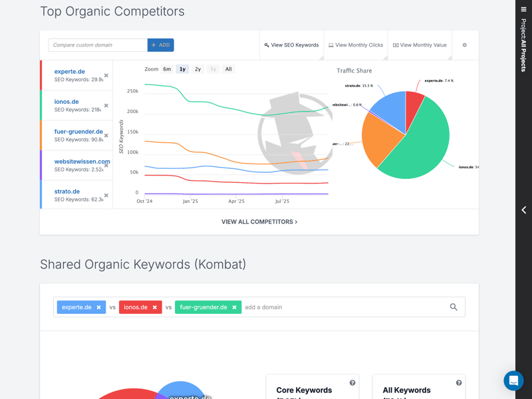Remove strato.de from competitor list

[106, 196]
